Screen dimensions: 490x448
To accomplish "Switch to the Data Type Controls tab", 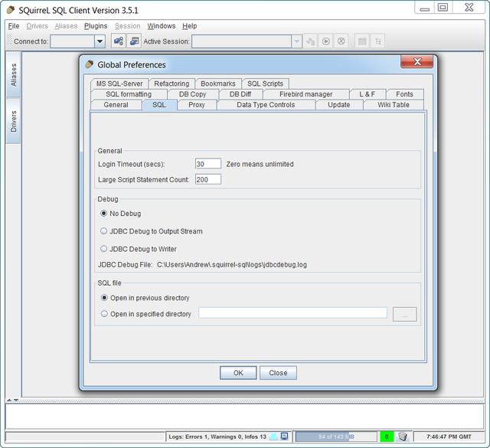I will (x=265, y=105).
